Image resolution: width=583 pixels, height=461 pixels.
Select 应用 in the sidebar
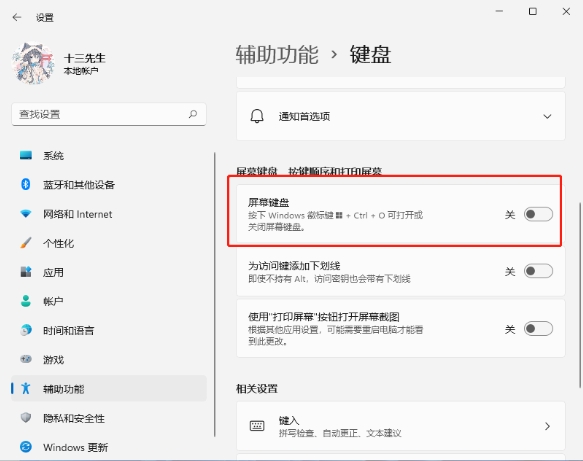[x=109, y=272]
